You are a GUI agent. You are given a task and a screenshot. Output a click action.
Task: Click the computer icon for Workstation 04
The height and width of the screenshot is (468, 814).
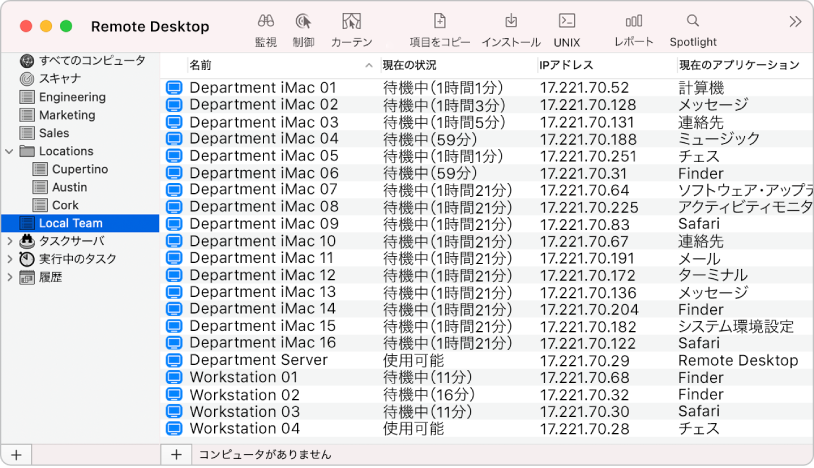pos(174,429)
